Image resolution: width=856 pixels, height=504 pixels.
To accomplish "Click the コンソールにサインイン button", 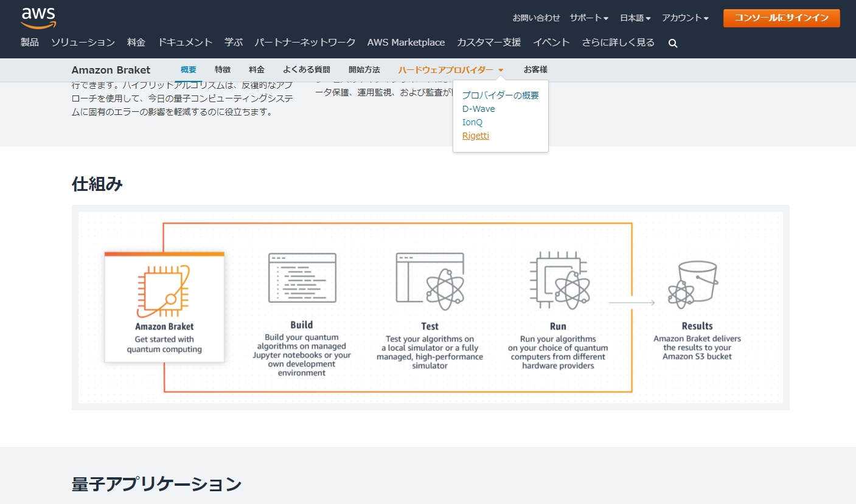I will 781,18.
